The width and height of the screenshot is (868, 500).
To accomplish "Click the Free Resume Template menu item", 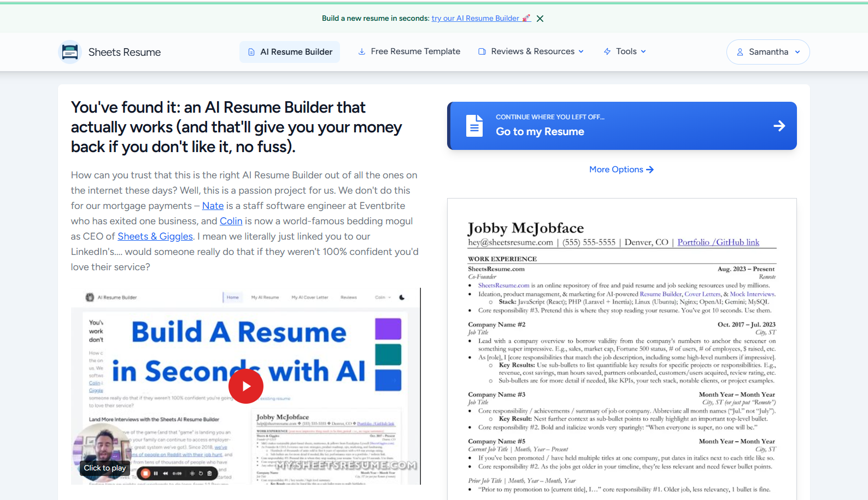I will click(x=409, y=51).
